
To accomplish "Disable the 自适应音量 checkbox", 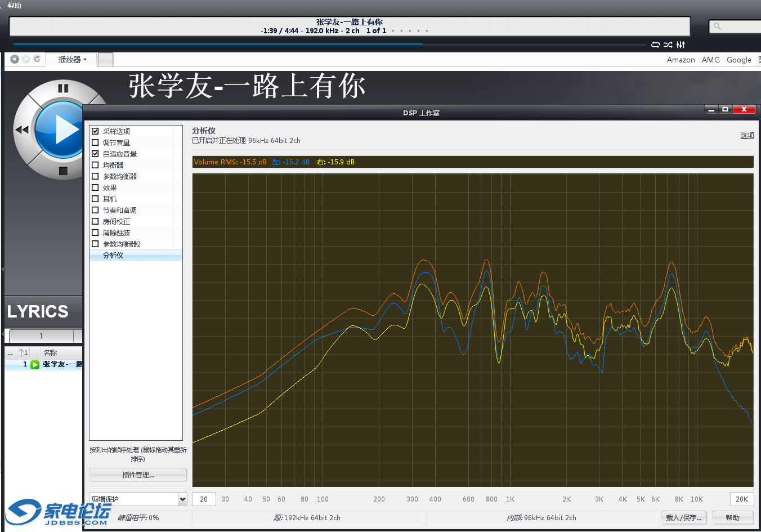I will click(x=95, y=154).
